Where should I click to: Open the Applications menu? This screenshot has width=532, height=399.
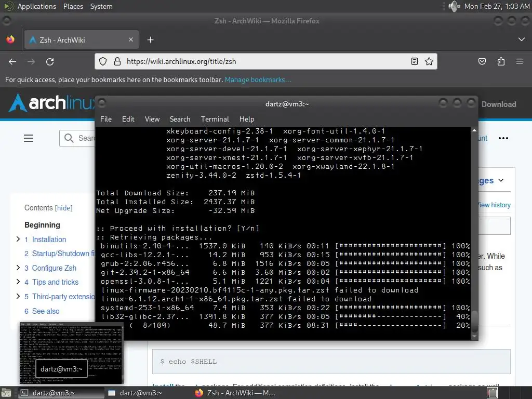point(37,6)
